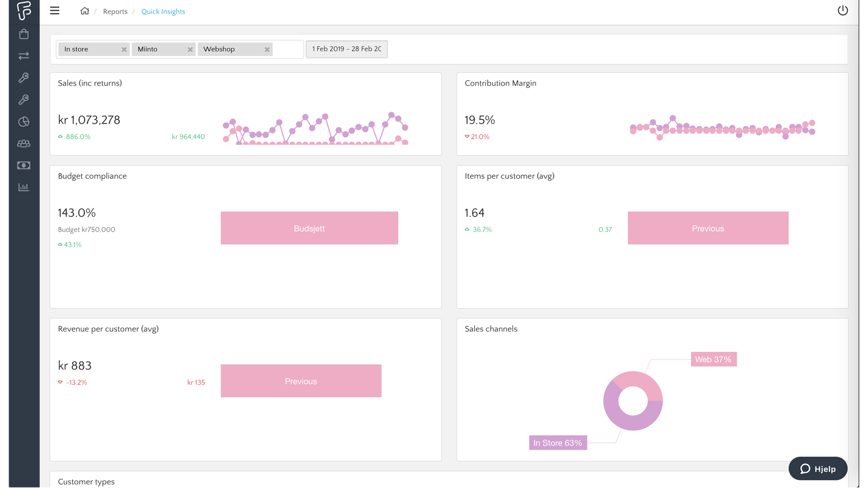Open settings using the first wrench icon

click(x=23, y=78)
